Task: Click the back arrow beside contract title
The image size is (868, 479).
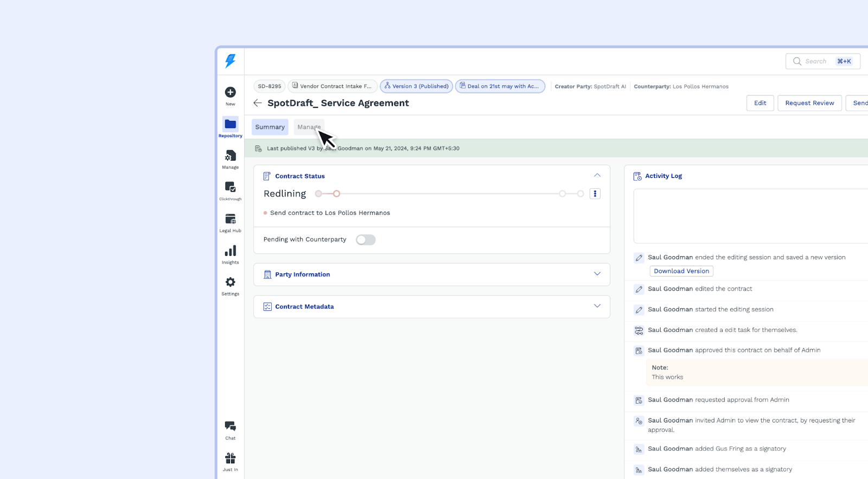Action: tap(258, 103)
